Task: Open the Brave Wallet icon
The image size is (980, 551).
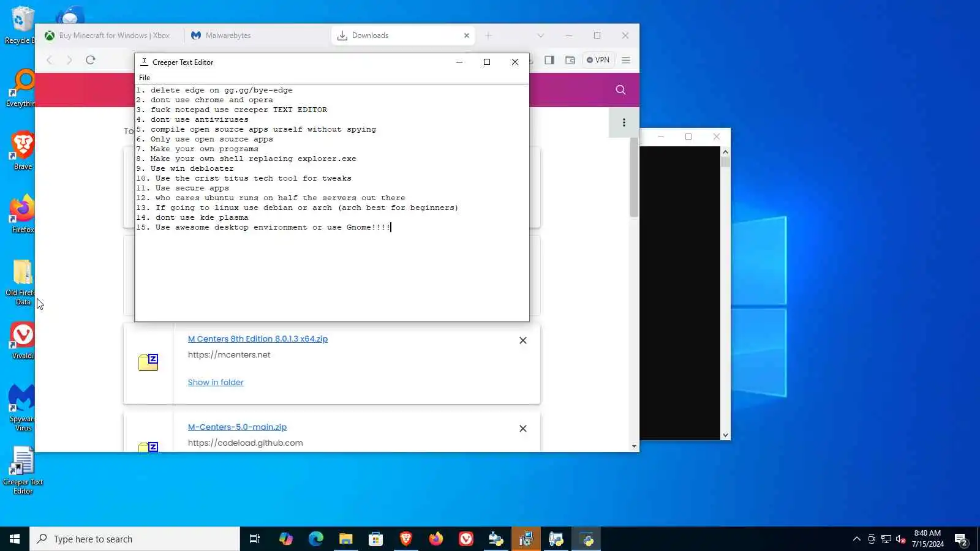Action: pos(570,60)
